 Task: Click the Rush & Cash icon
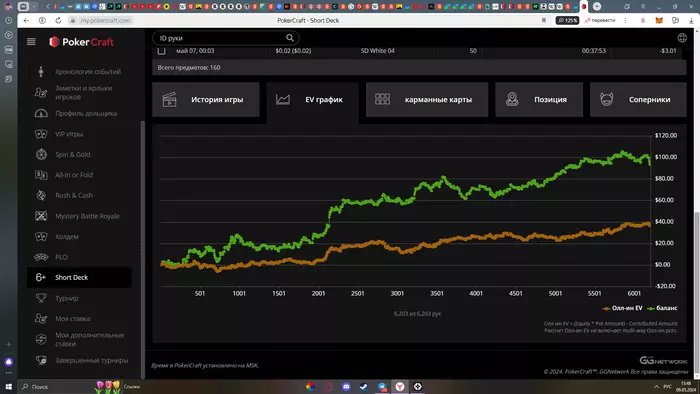tap(41, 195)
